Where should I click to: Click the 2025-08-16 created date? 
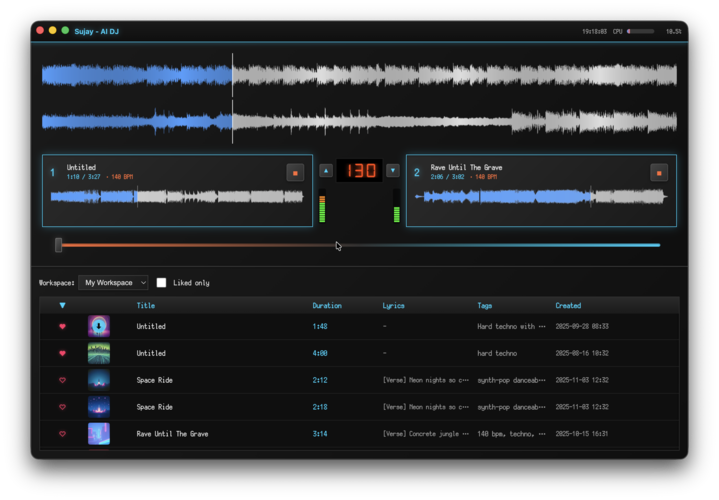[582, 353]
